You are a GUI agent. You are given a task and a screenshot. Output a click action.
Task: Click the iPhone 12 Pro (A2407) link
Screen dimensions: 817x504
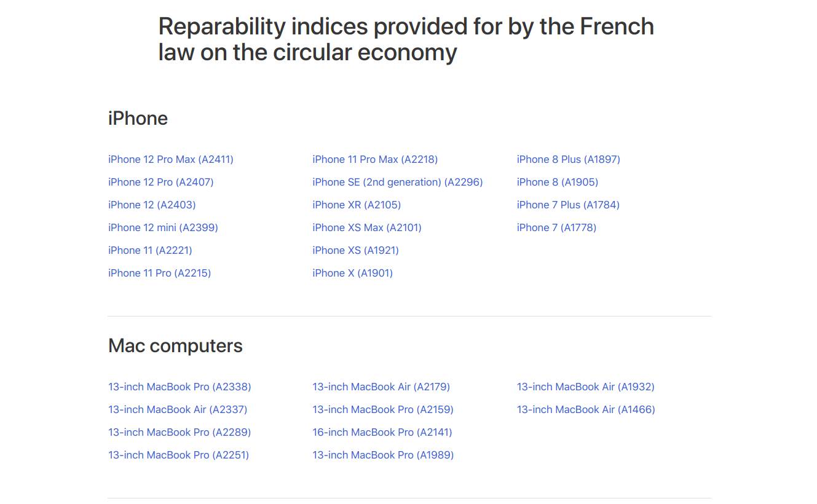(x=160, y=182)
